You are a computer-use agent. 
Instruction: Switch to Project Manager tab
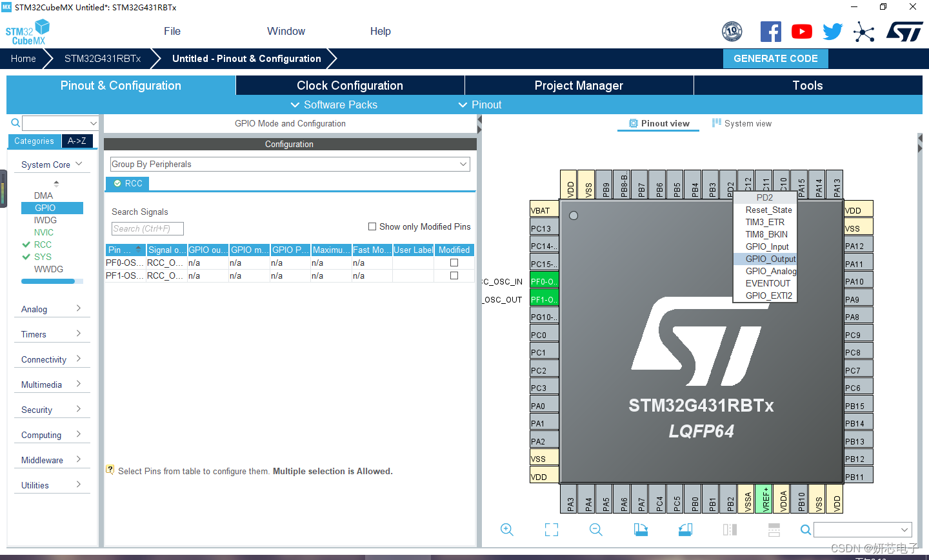(x=579, y=85)
